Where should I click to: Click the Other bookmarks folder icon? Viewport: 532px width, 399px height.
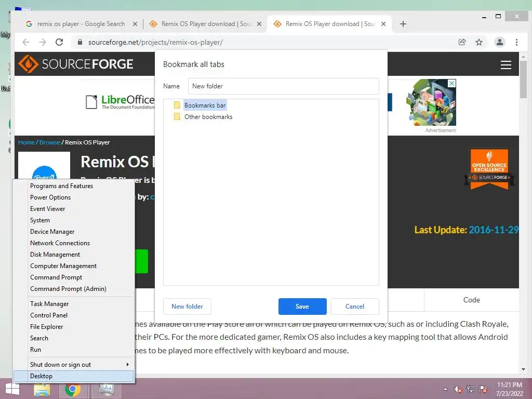[x=177, y=117]
